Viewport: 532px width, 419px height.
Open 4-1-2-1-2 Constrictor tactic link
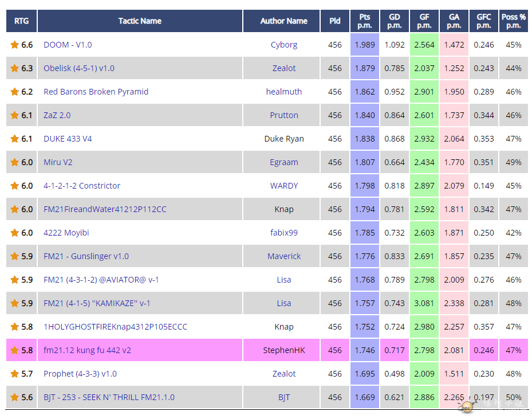coord(82,186)
